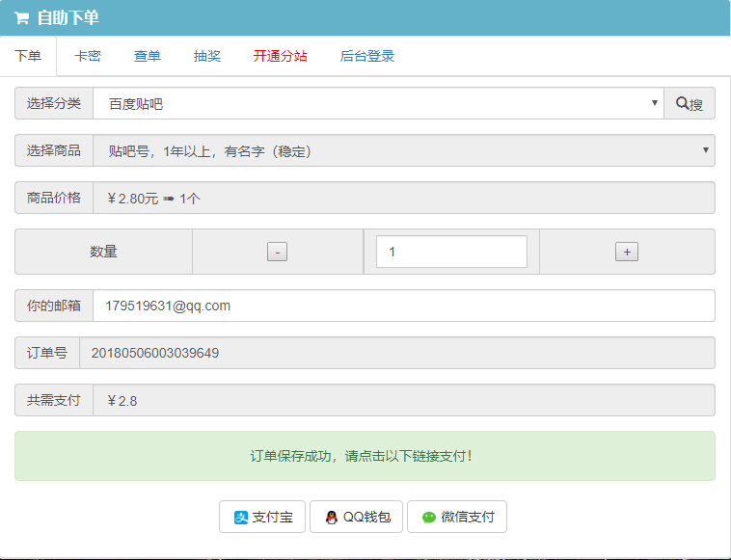731x560 pixels.
Task: Click the 你的邮箱 label
Action: (54, 306)
